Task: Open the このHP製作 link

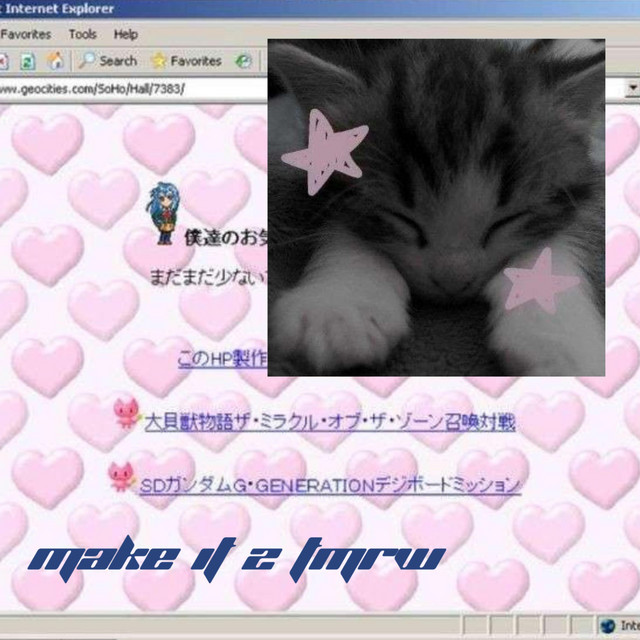Action: 222,359
